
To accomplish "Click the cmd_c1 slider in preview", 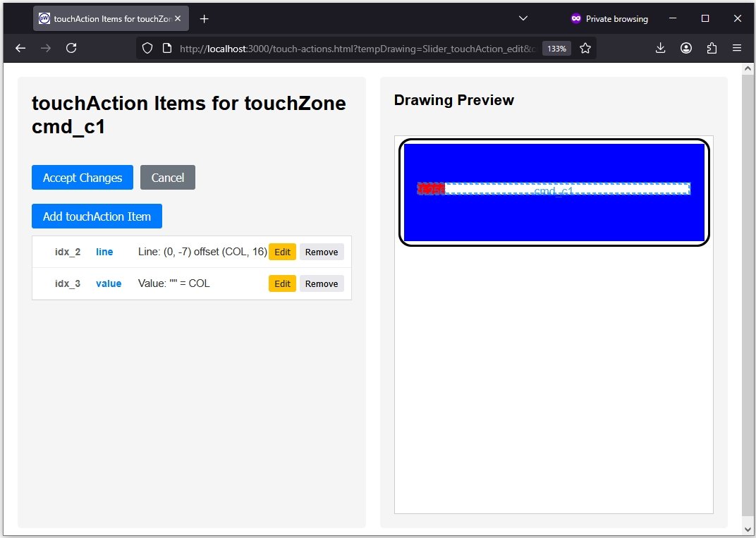I will [x=554, y=189].
